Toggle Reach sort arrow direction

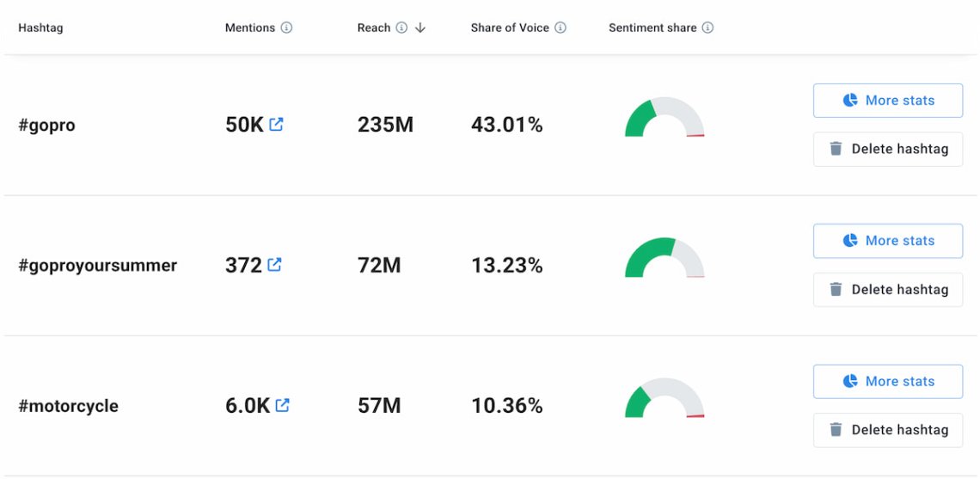[420, 28]
